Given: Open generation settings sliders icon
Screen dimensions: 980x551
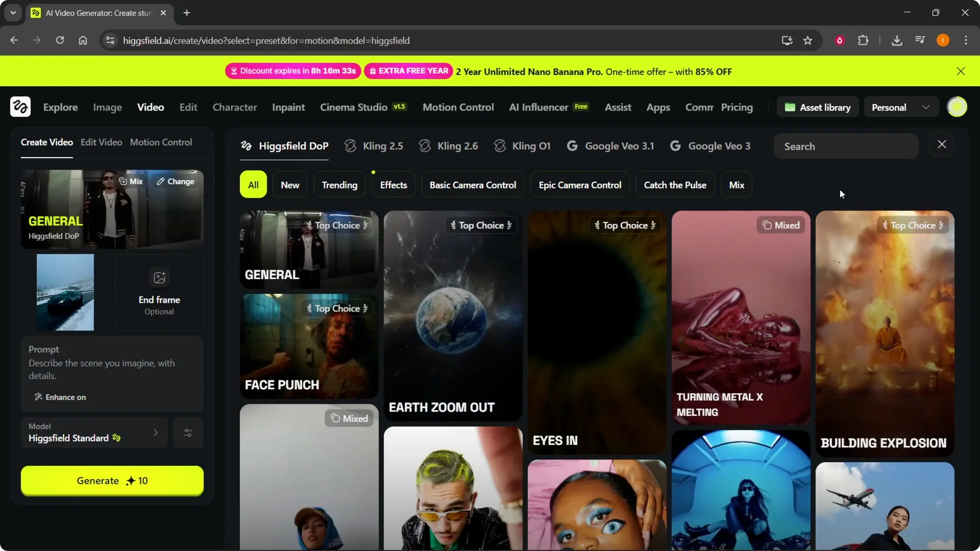Looking at the screenshot, I should (188, 433).
